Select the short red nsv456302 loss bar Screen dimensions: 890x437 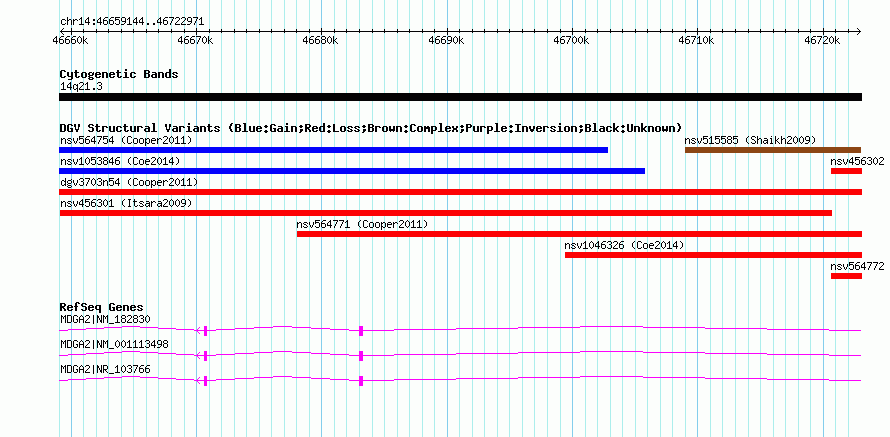[846, 171]
